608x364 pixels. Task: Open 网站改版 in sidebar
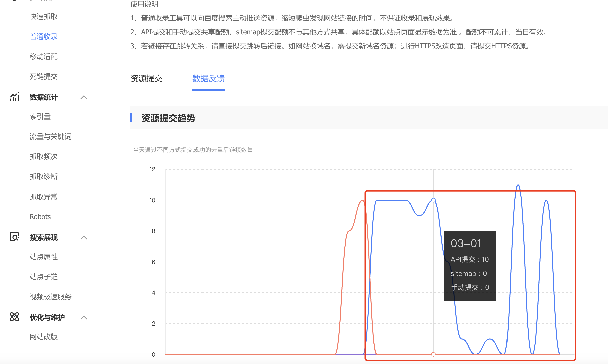pyautogui.click(x=44, y=337)
